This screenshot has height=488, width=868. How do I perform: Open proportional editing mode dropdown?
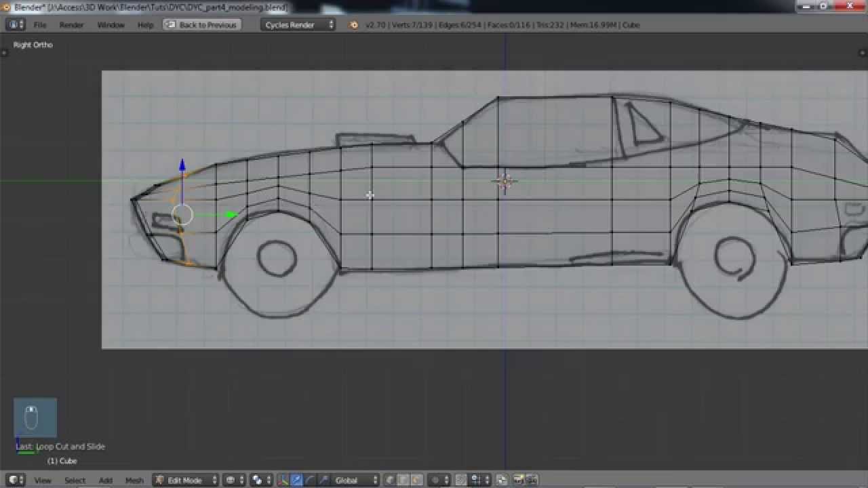(x=439, y=480)
